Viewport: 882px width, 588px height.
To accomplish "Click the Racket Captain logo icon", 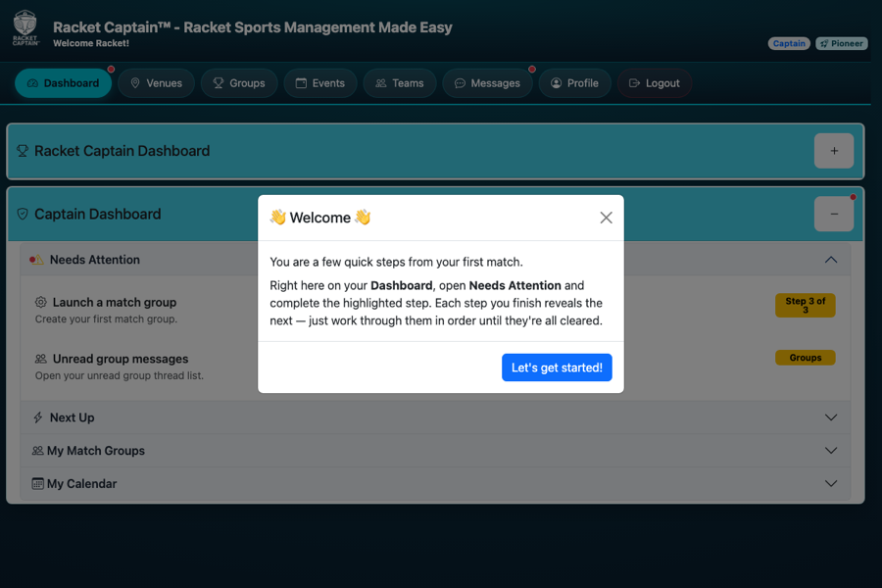I will pos(25,28).
